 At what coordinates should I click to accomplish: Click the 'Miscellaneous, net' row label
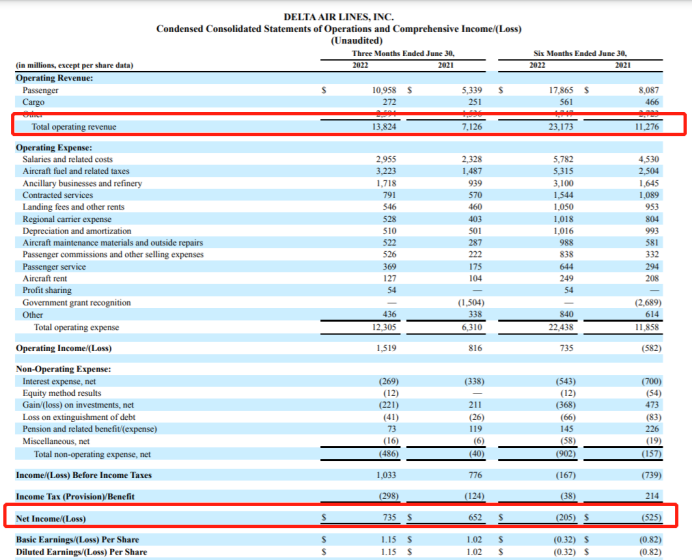[56, 441]
